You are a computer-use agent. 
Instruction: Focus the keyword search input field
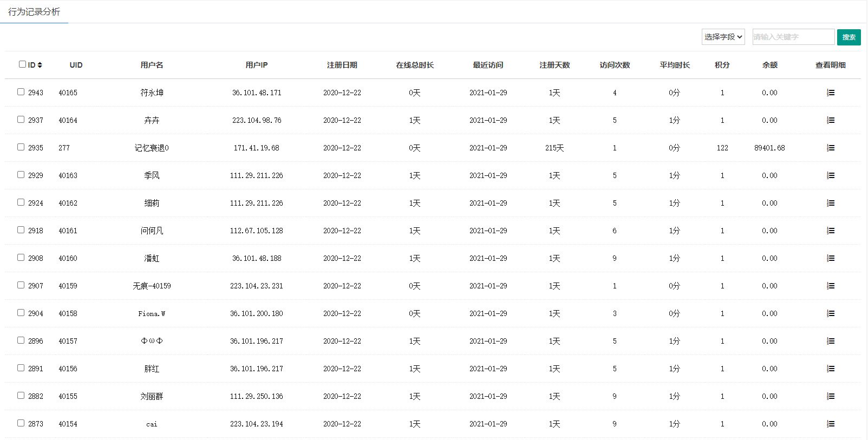coord(793,37)
